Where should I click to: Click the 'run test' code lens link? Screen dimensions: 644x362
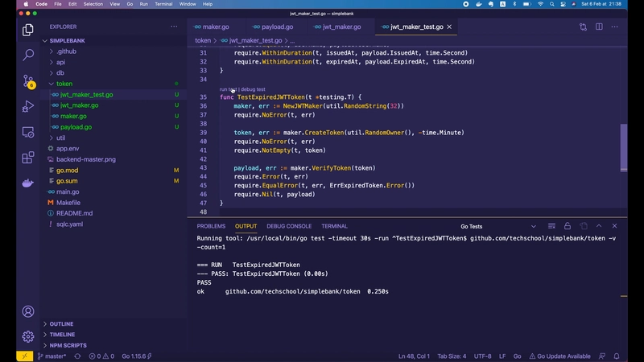click(228, 89)
